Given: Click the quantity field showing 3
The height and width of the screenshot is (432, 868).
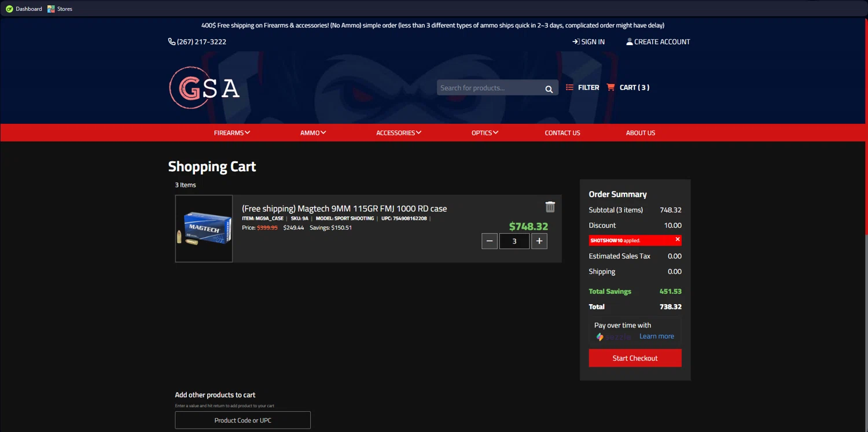Looking at the screenshot, I should 514,241.
